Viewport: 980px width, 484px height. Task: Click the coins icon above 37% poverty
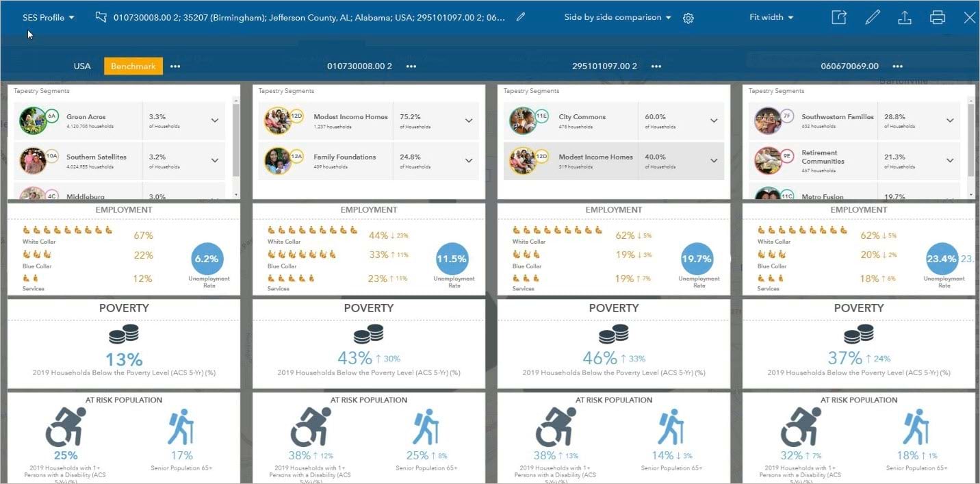[x=859, y=334]
